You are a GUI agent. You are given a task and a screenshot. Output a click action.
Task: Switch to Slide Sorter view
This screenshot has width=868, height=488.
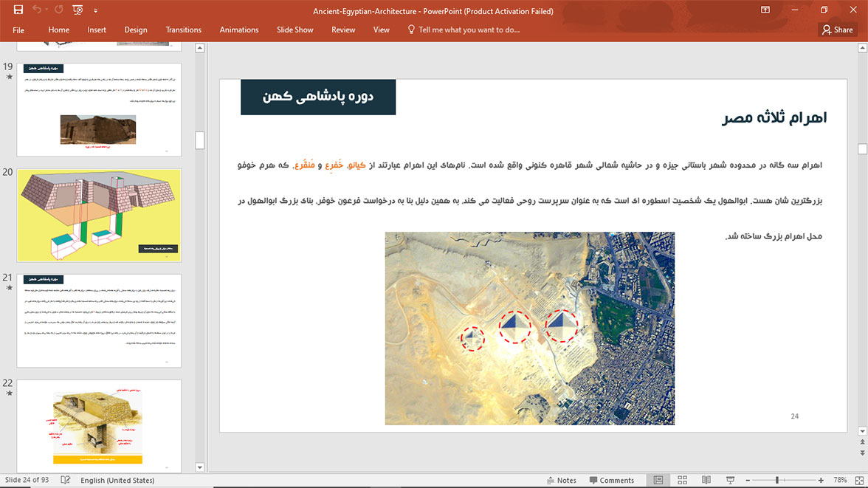(x=682, y=480)
